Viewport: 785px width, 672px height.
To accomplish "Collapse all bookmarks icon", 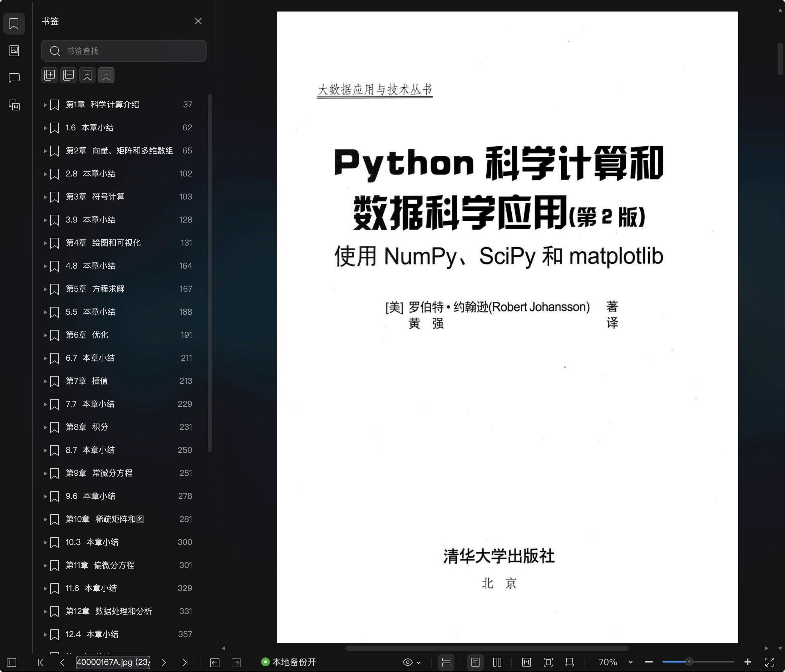I will (x=68, y=75).
